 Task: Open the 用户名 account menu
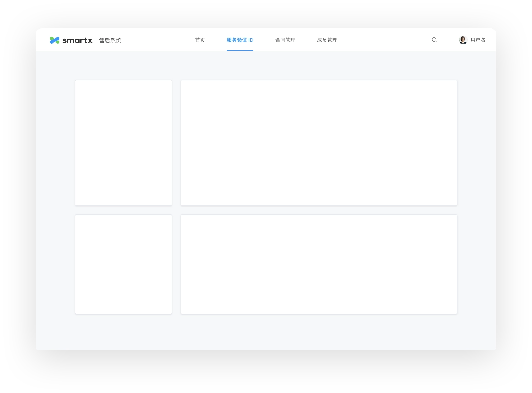click(x=478, y=40)
